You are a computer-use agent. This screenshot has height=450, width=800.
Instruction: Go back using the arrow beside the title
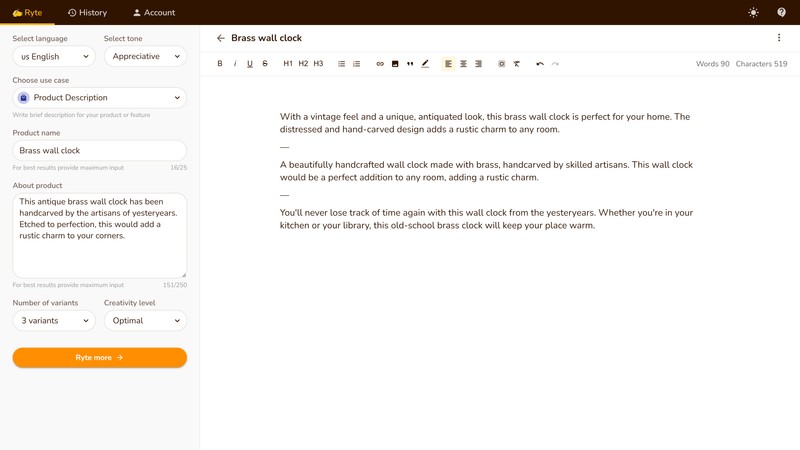coord(221,38)
